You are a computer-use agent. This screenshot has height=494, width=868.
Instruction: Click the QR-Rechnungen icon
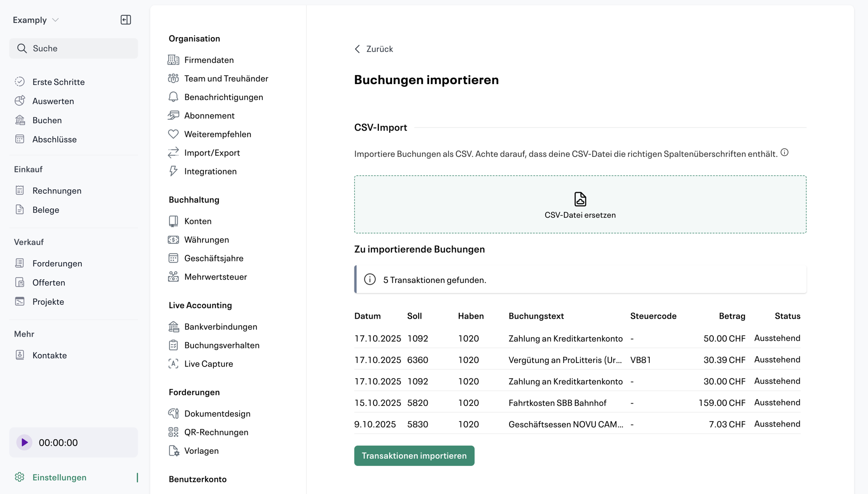click(173, 432)
